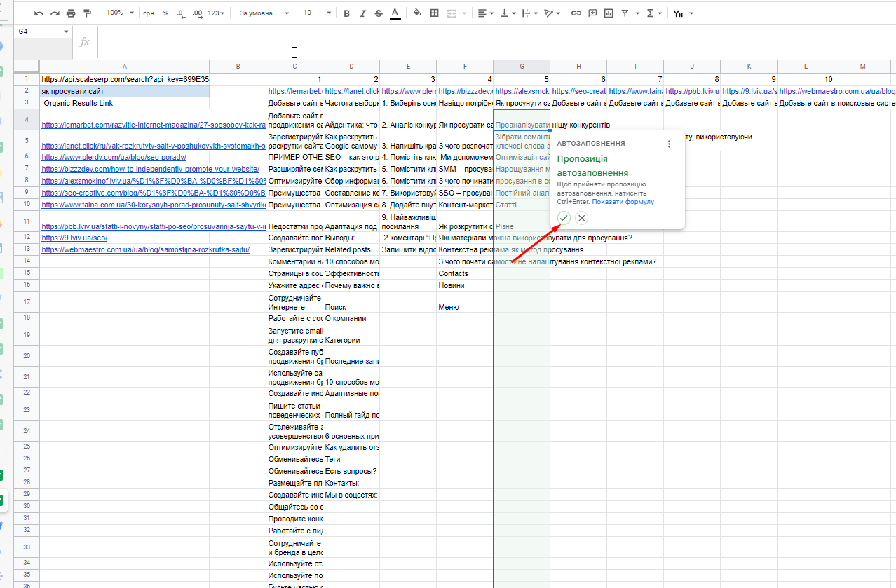Screen dimensions: 896x588
Task: Open the functions sigma menu
Action: click(x=653, y=13)
